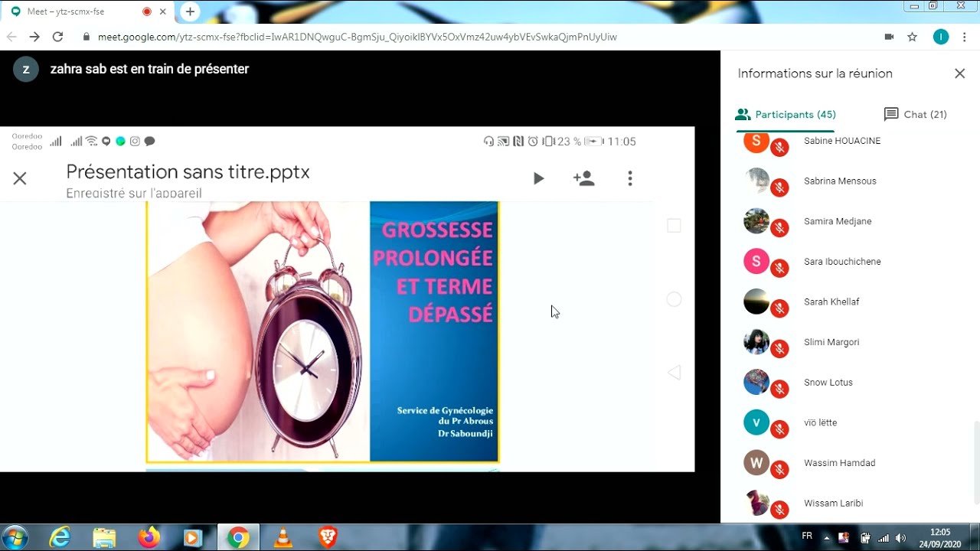980x551 pixels.
Task: Close the shared presentation with X
Action: [20, 178]
